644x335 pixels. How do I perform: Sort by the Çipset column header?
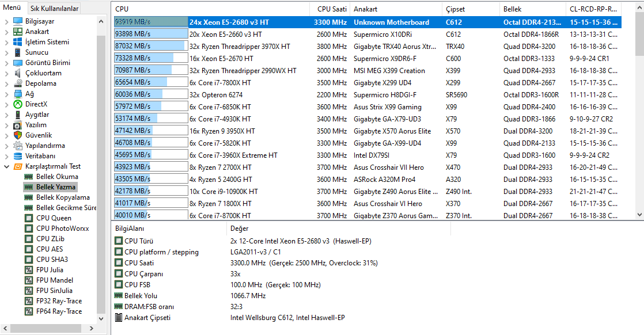[x=471, y=9]
